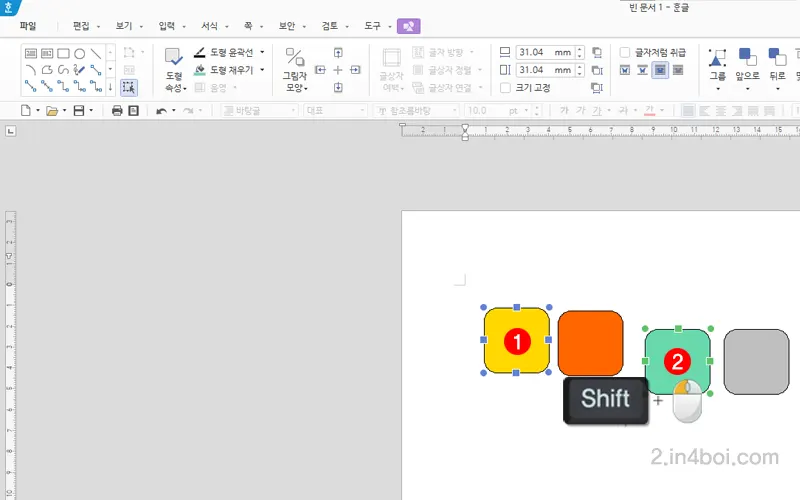Nudge shadow right icon

point(356,70)
